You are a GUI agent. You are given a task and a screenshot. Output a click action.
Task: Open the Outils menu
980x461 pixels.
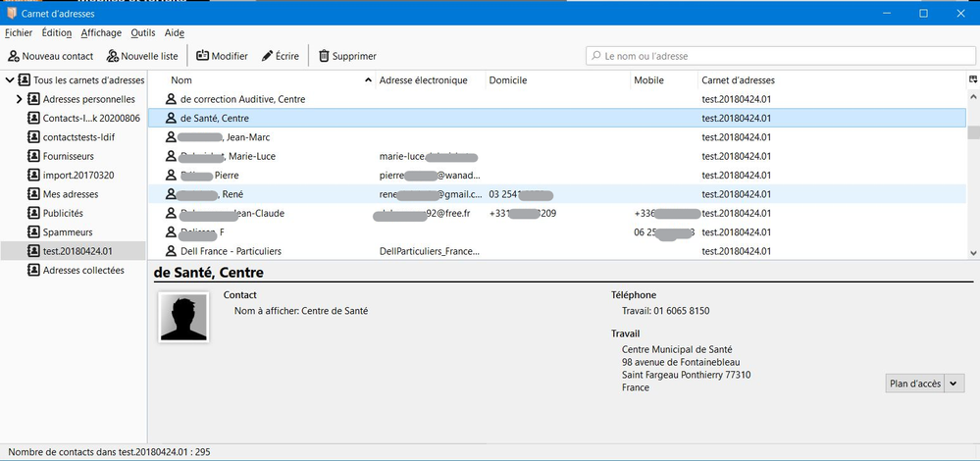[142, 32]
